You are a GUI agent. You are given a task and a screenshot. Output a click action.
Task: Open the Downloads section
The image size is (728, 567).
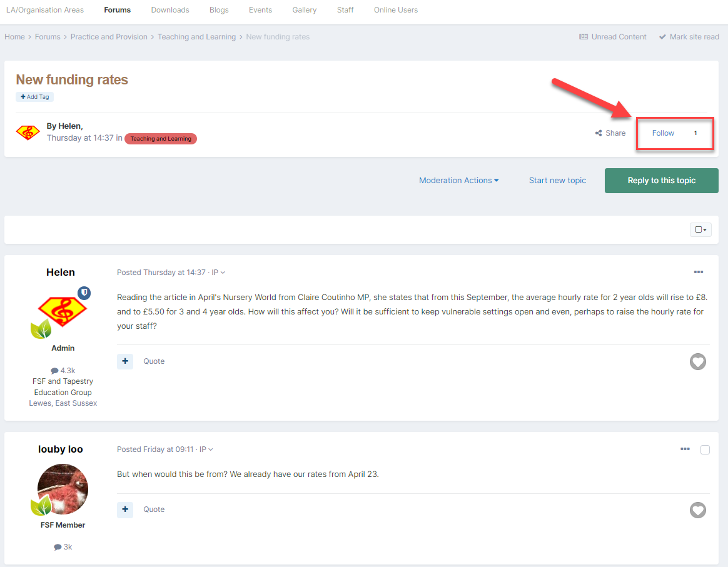(x=170, y=10)
